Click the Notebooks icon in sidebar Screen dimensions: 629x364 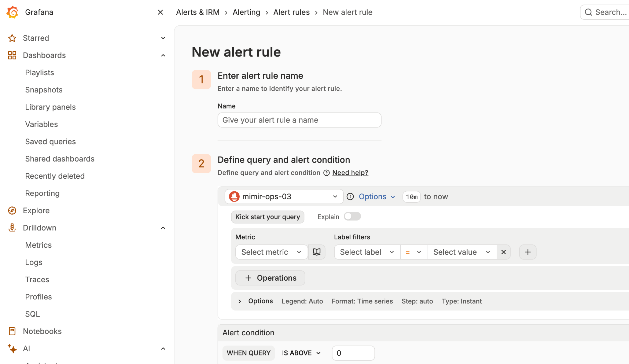coord(12,331)
